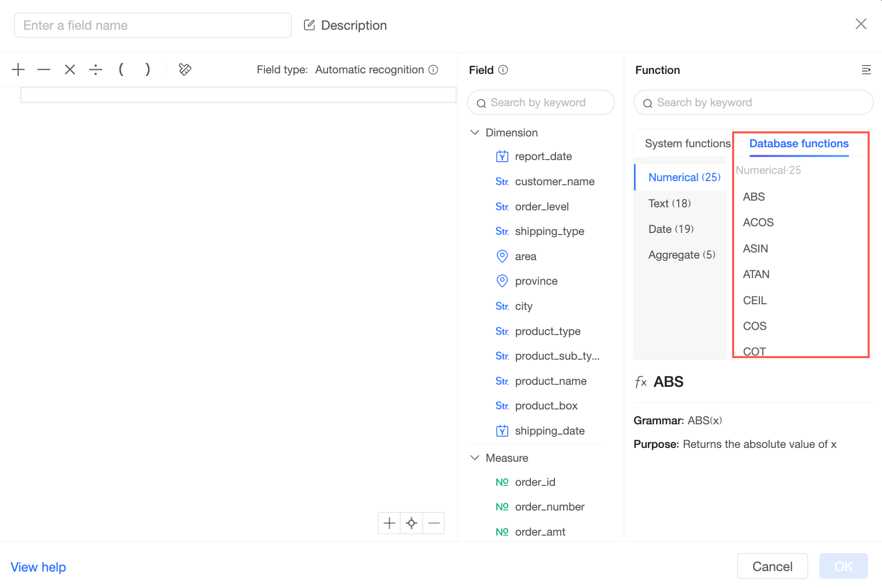Viewport: 882px width, 588px height.
Task: Collapse the Dimension field group
Action: click(x=475, y=133)
